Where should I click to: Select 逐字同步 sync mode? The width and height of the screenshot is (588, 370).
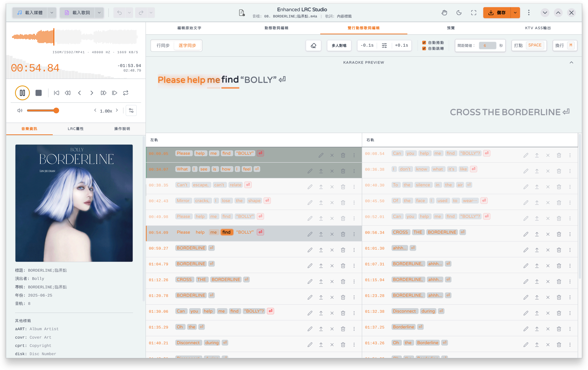click(187, 46)
